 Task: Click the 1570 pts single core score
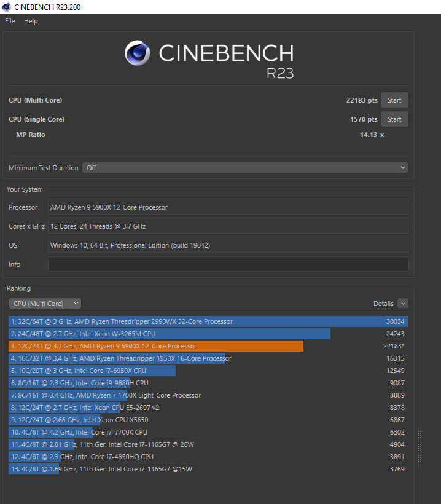(x=364, y=119)
